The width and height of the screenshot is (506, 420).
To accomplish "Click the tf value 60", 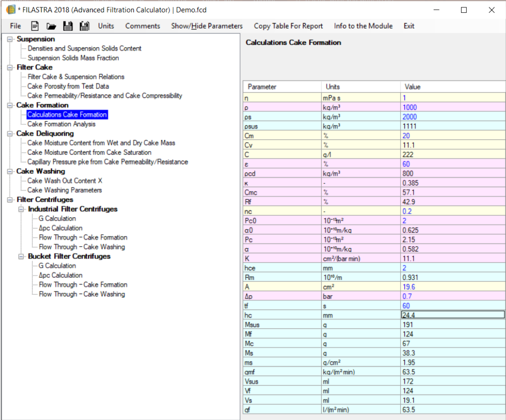I will coord(453,306).
